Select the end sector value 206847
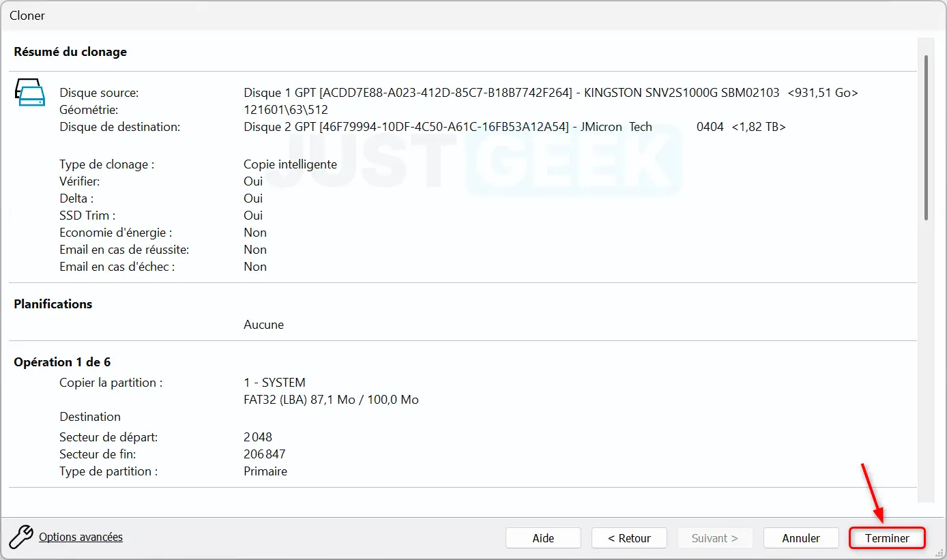This screenshot has height=560, width=947. (265, 454)
